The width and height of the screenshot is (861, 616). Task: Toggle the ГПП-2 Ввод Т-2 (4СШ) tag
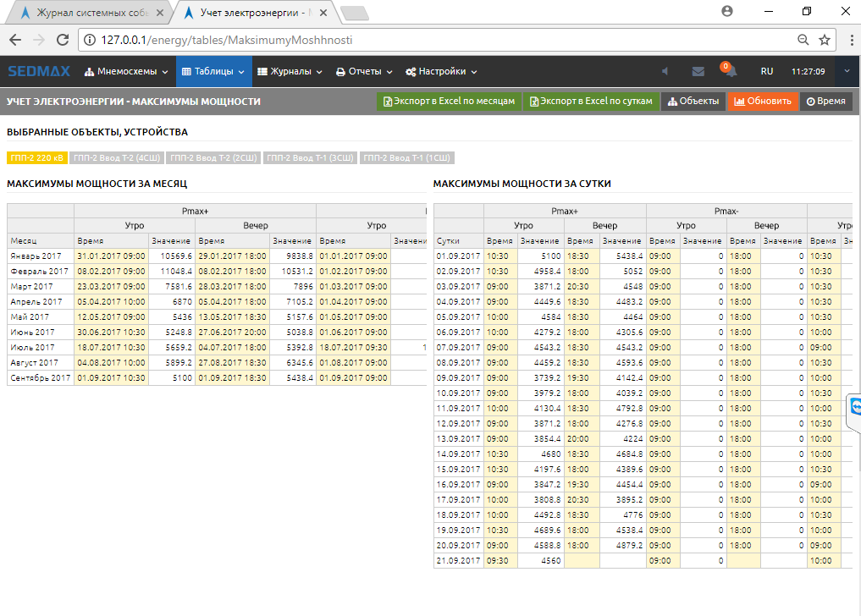click(117, 157)
